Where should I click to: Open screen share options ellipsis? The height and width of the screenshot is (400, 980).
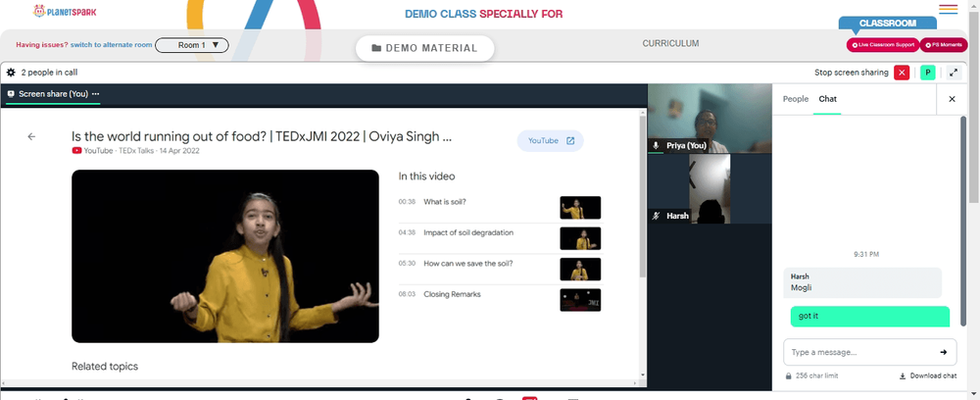click(x=96, y=94)
